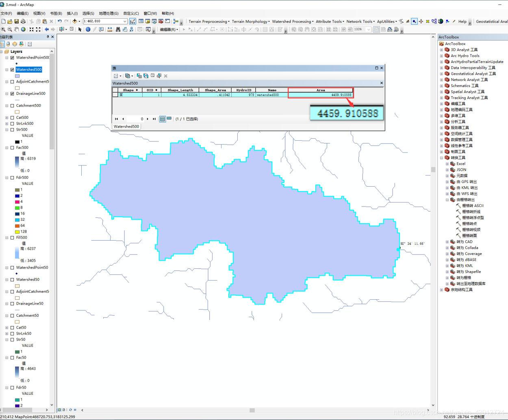Expand the StrLnk500 layer node
508x420 pixels.
[7, 124]
